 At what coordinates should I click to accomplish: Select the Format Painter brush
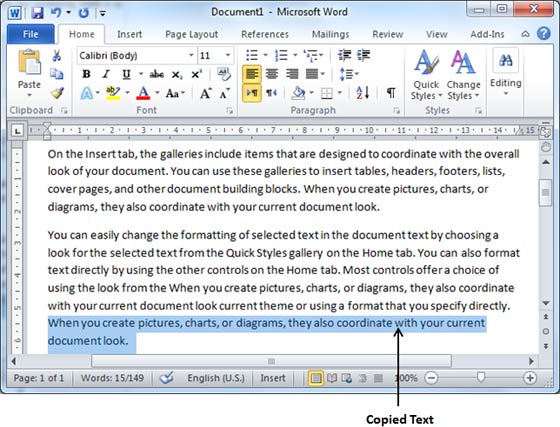(57, 93)
